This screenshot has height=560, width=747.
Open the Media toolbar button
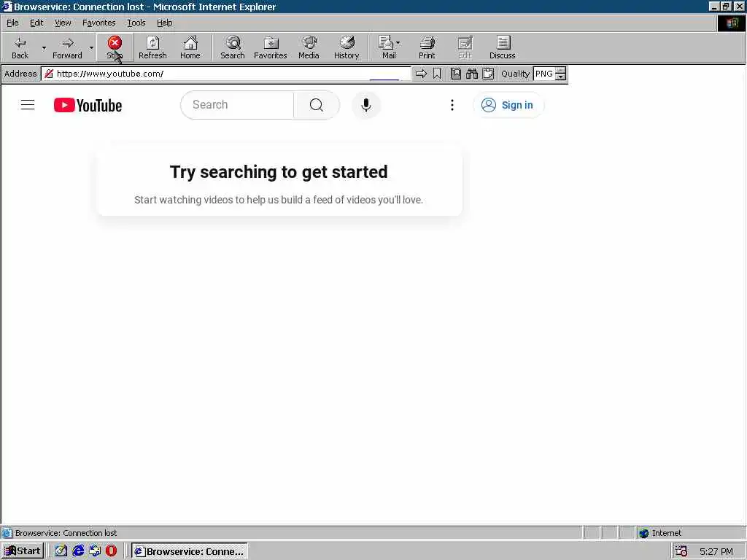pos(309,47)
